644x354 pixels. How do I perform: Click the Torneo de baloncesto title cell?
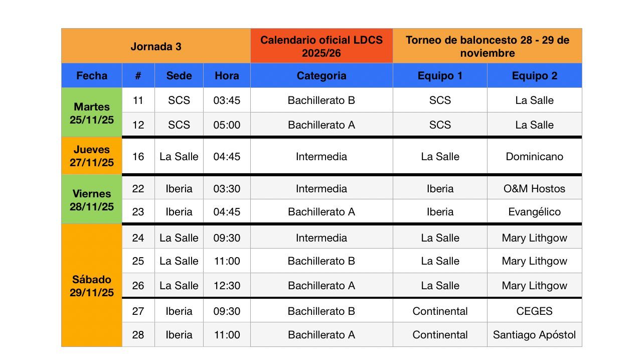(487, 46)
